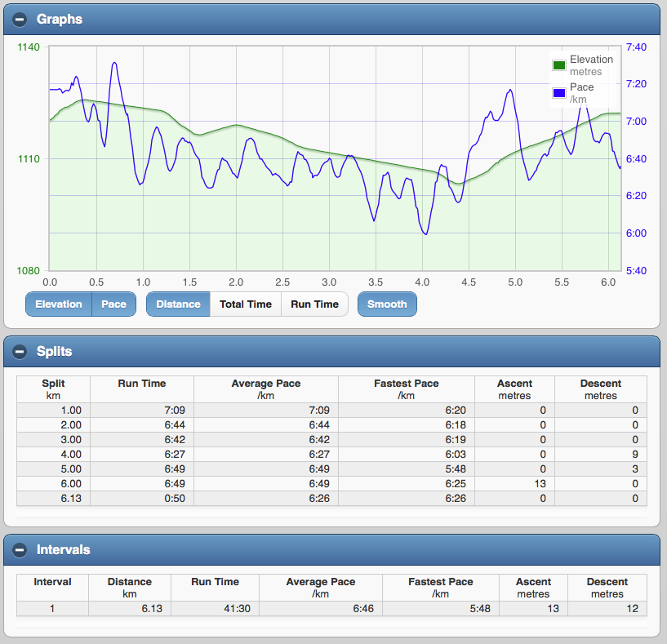Select Distance as the graph x-axis
This screenshot has height=644, width=667.
coord(178,304)
